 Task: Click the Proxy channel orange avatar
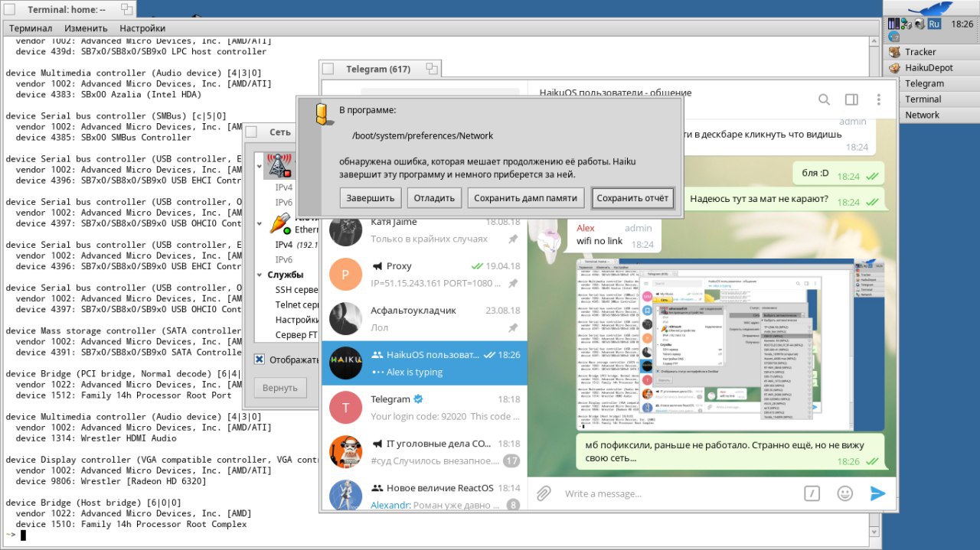click(345, 274)
